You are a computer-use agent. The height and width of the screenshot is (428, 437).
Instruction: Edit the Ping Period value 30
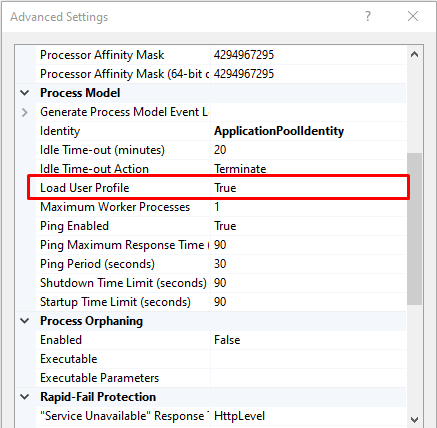tap(220, 264)
